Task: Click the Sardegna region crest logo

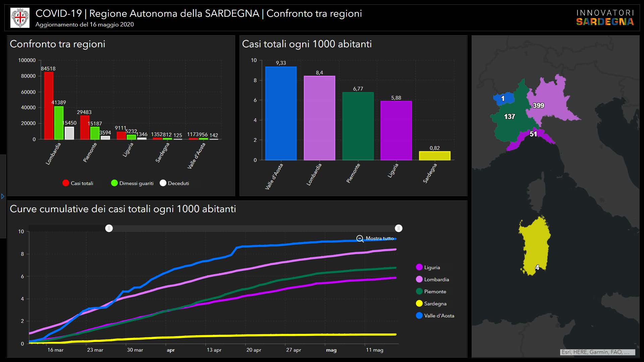Action: pyautogui.click(x=20, y=18)
